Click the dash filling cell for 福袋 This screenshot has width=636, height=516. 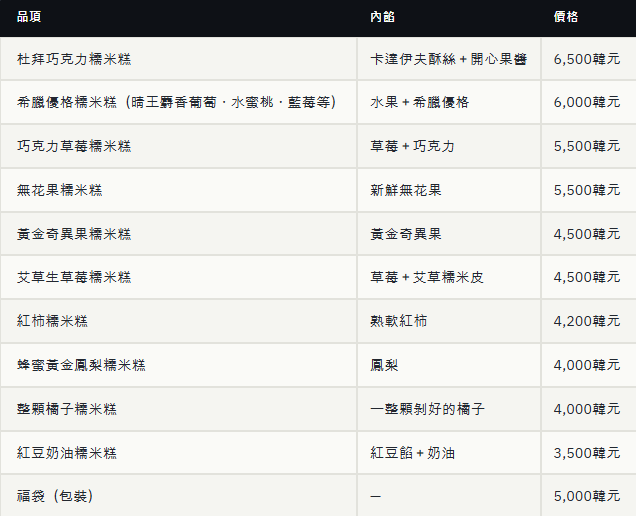click(x=449, y=496)
